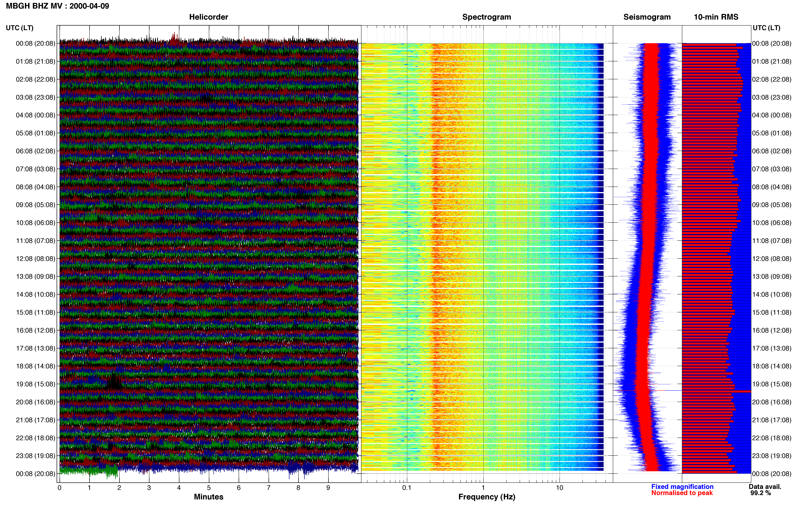
Task: Click frequency tick label 1
Action: (x=483, y=488)
